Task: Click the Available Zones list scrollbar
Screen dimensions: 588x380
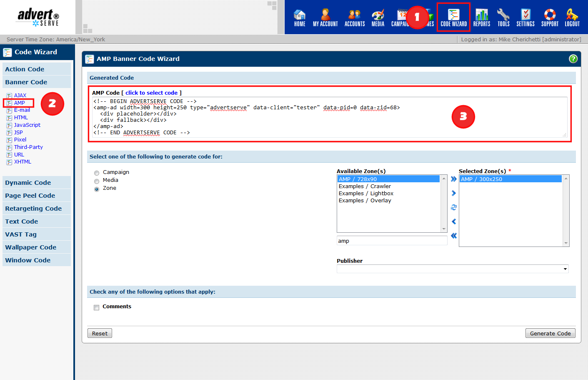Action: point(444,204)
